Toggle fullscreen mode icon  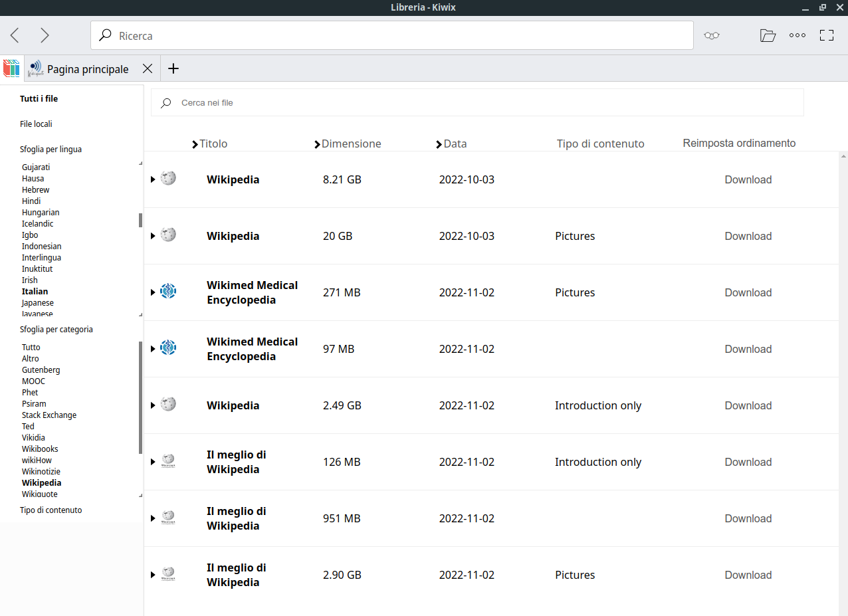click(x=827, y=36)
